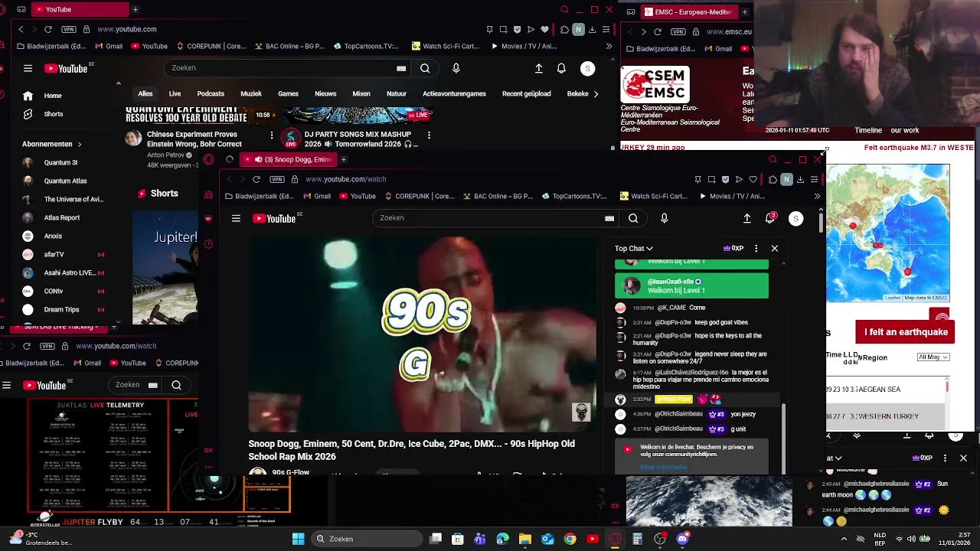The image size is (980, 551).
Task: Open the All Mag dropdown on EMSC page
Action: (x=933, y=357)
